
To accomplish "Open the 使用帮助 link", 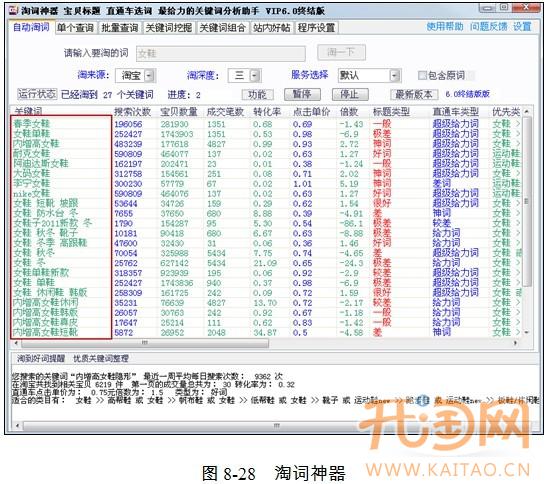I will pyautogui.click(x=445, y=26).
